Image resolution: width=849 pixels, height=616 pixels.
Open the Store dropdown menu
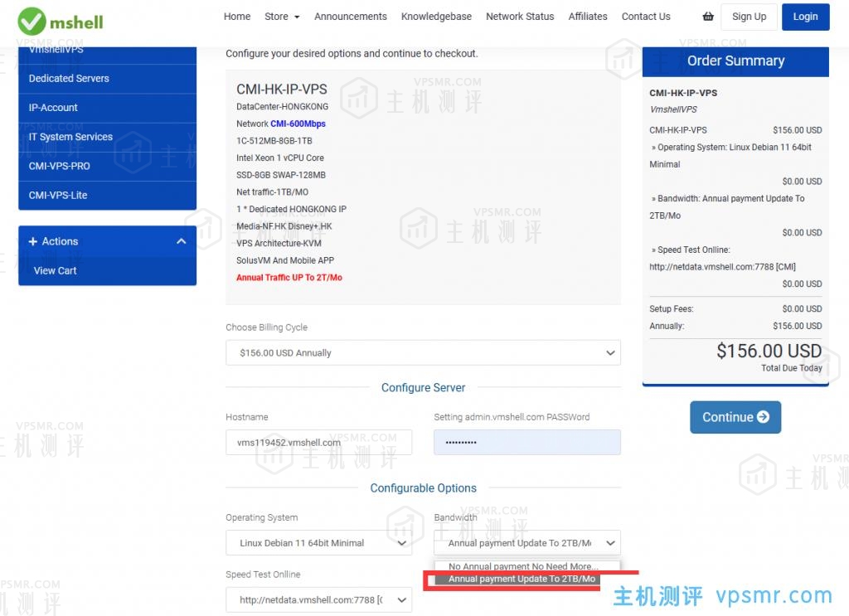coord(282,17)
